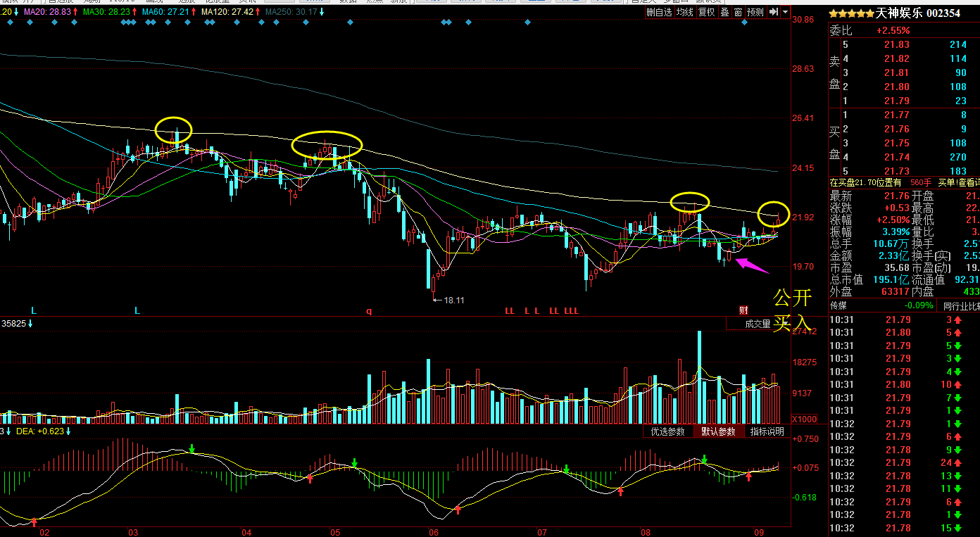
Task: Click the MA250: 30.17 label
Action: pos(292,13)
